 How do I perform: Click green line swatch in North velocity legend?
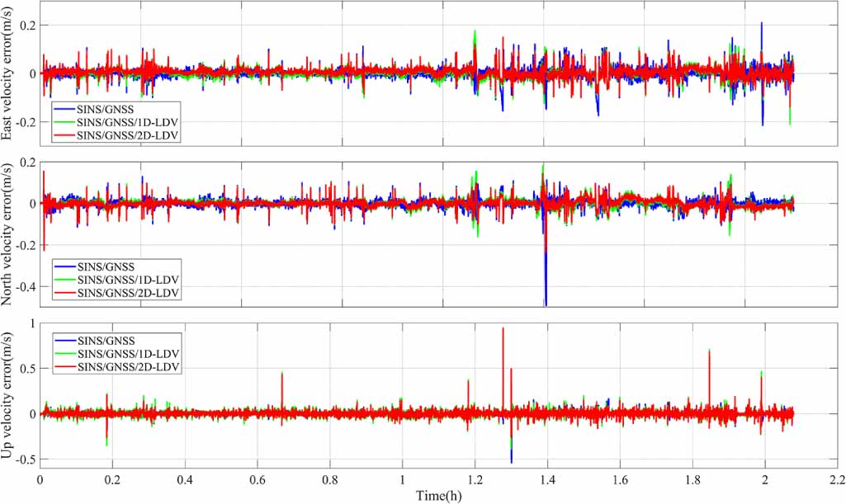tap(65, 280)
